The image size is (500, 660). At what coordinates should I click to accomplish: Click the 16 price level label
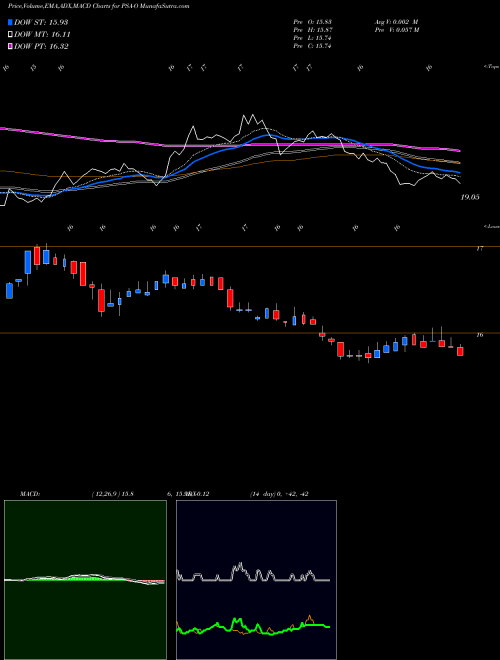tap(479, 335)
